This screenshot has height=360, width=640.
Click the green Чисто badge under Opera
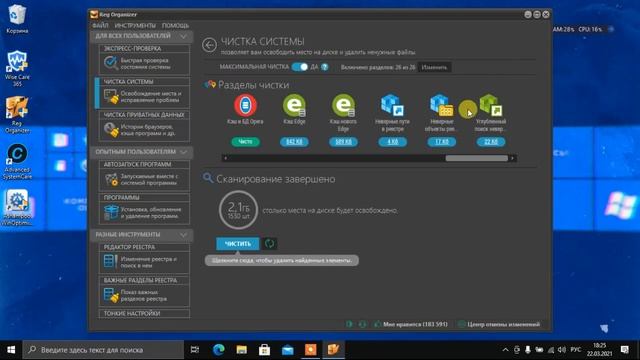coord(245,142)
